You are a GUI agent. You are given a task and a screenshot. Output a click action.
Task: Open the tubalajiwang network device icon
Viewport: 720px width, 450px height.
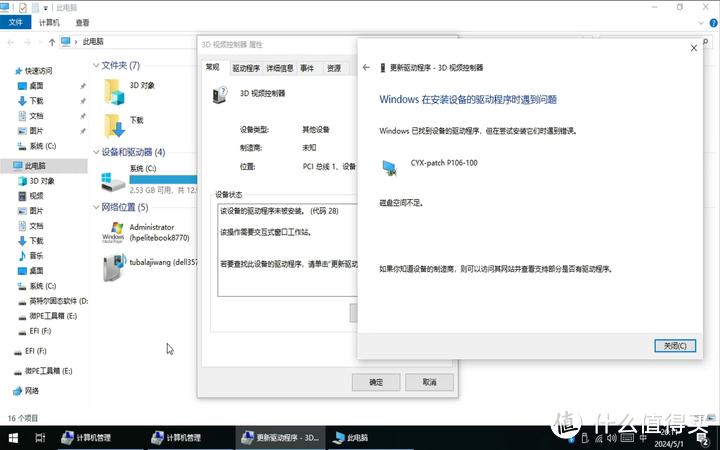[x=112, y=267]
